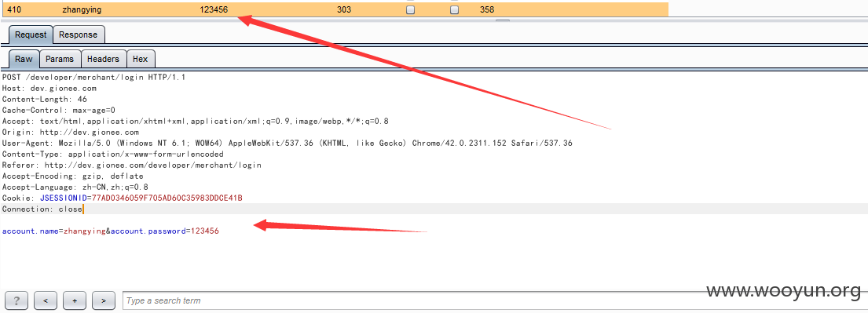The height and width of the screenshot is (313, 868).
Task: Place cursor in the JSESSIONID cookie value
Action: click(167, 198)
